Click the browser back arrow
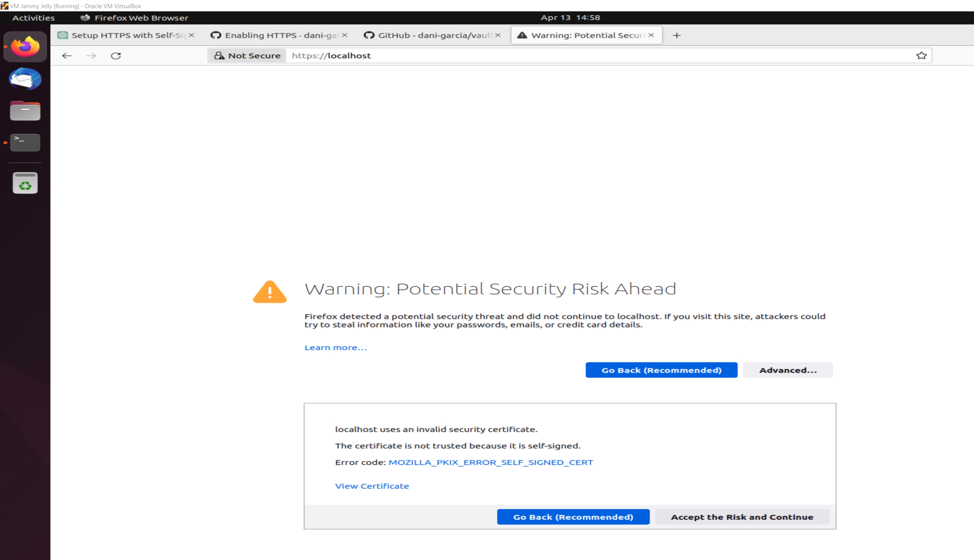The width and height of the screenshot is (974, 560). click(x=67, y=56)
